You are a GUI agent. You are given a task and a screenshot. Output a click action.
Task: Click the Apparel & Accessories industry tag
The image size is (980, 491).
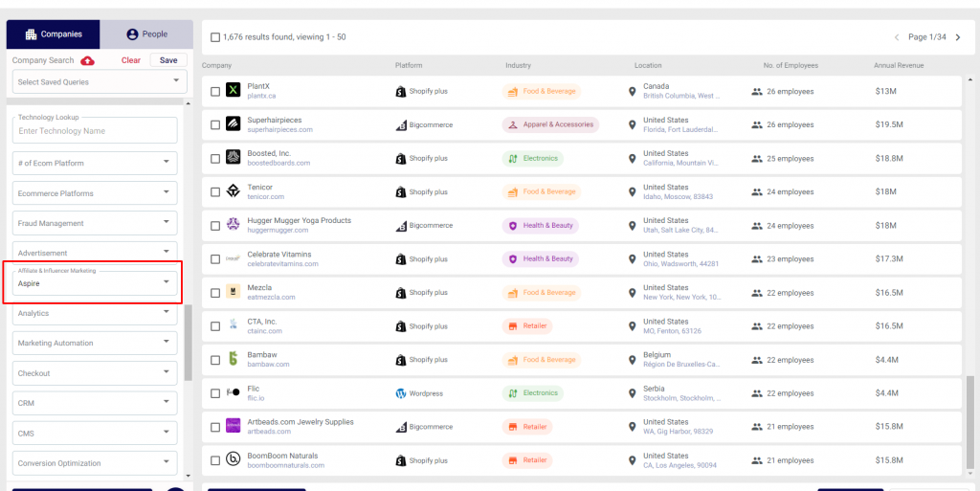click(x=550, y=125)
